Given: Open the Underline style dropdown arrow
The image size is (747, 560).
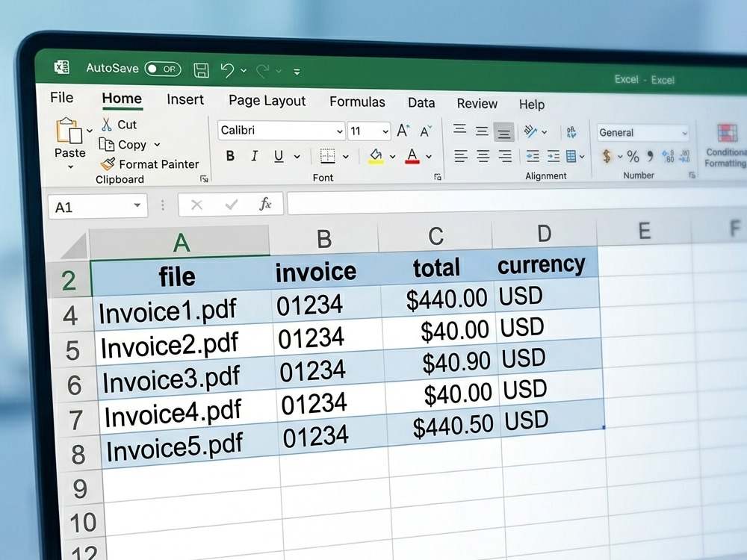Looking at the screenshot, I should pyautogui.click(x=297, y=156).
